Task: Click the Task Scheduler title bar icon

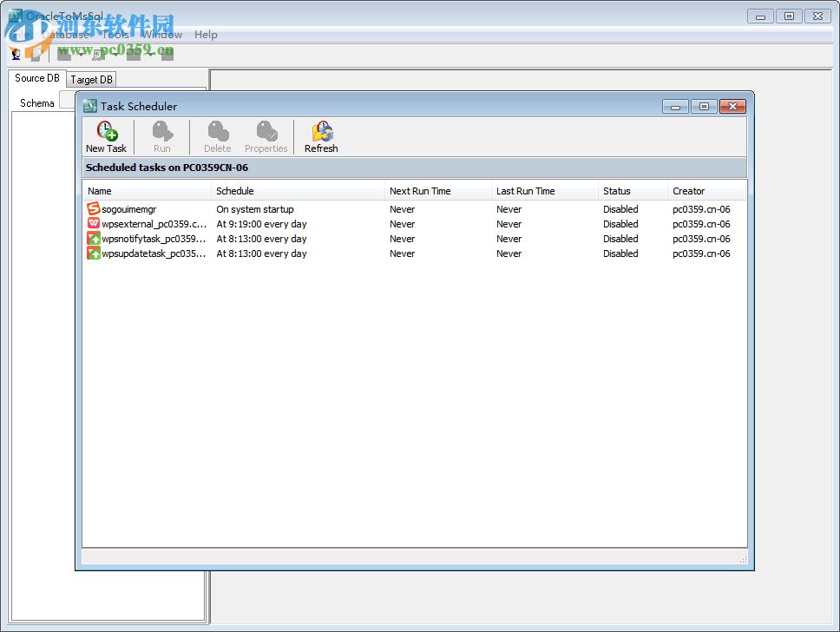Action: (x=89, y=105)
